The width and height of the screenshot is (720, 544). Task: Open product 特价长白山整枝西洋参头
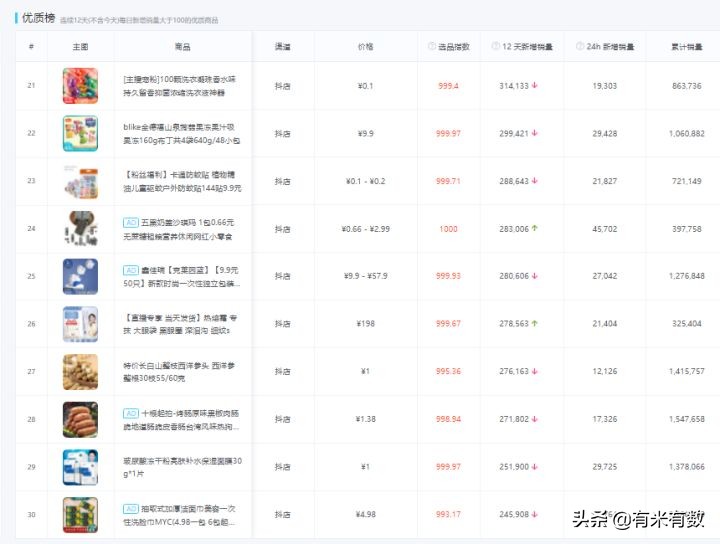[179, 372]
